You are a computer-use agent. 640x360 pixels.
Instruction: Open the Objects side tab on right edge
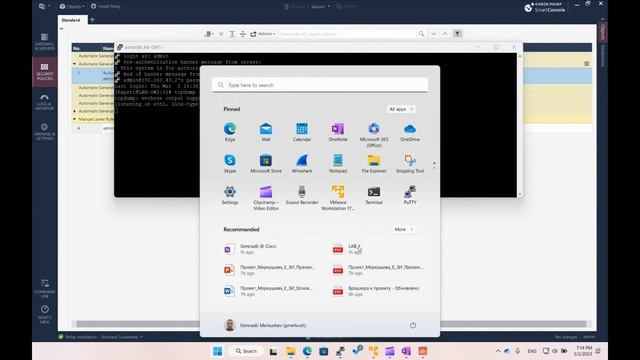click(x=603, y=31)
